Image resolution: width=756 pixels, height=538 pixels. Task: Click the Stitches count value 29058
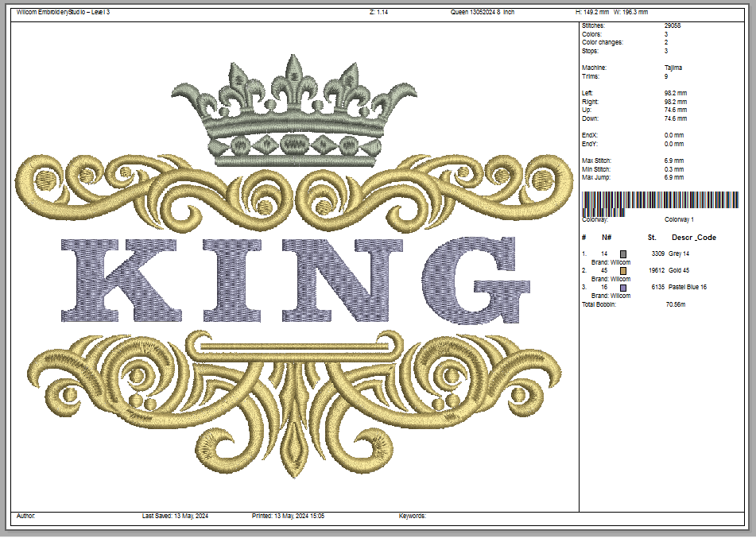673,25
